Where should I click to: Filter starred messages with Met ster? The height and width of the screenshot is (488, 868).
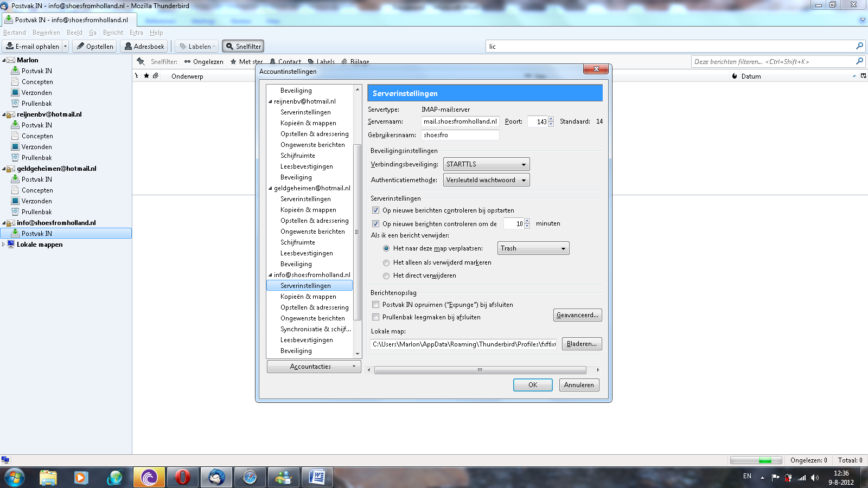coord(246,62)
